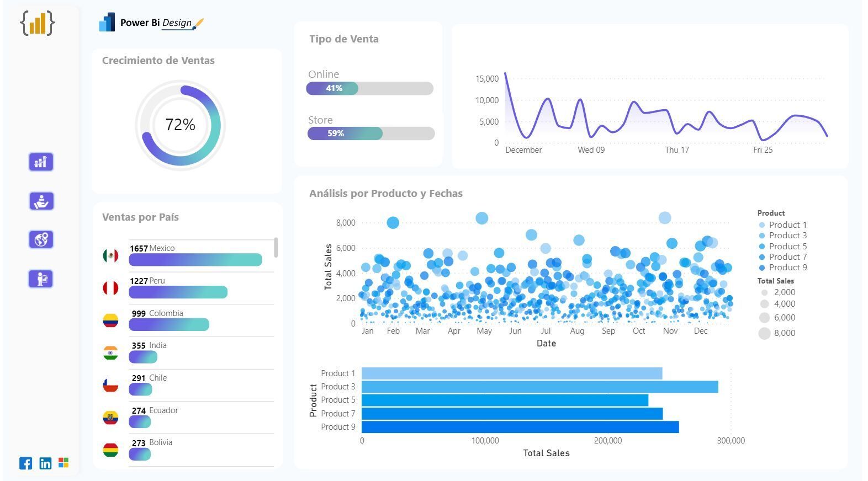Click the Colombia flag icon
Viewport: 868px width, 481px height.
tap(110, 320)
